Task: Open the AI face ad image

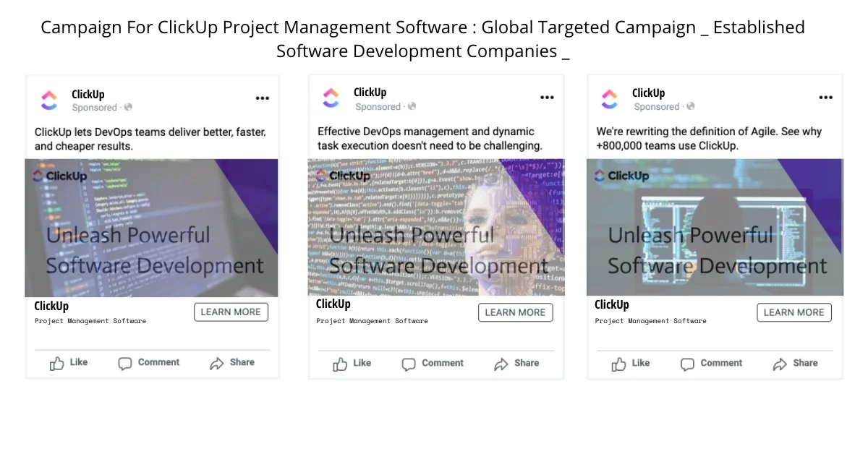Action: coord(436,228)
